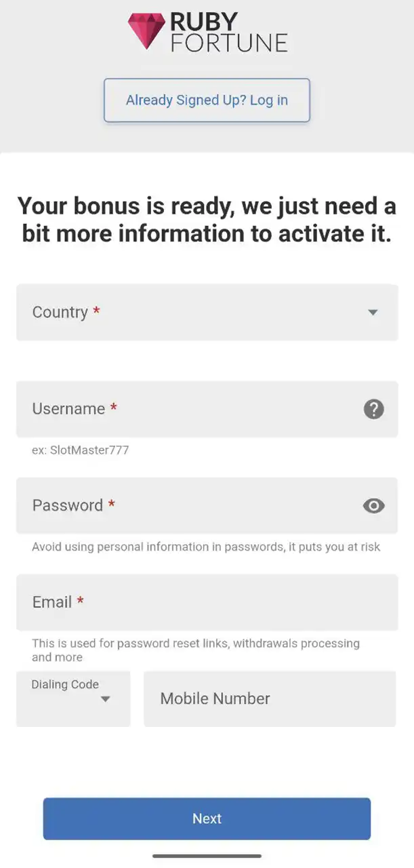This screenshot has width=414, height=868.
Task: Focus the Mobile Number input field
Action: [269, 699]
